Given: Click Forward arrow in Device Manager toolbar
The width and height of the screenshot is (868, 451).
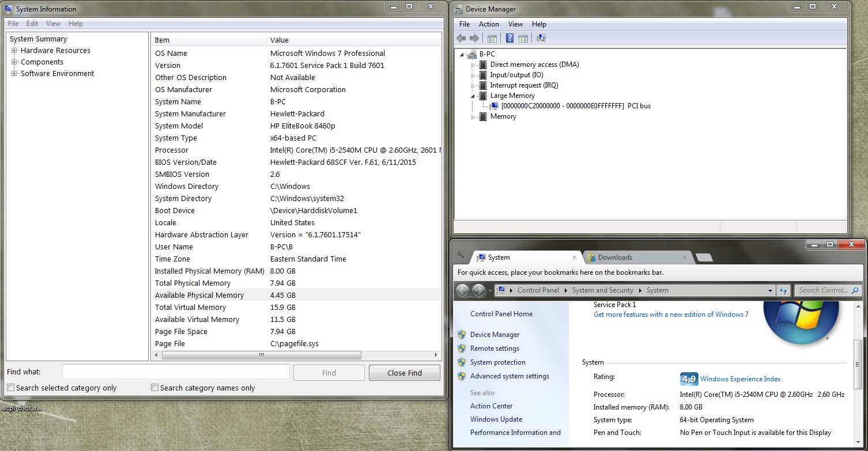Looking at the screenshot, I should pyautogui.click(x=474, y=38).
